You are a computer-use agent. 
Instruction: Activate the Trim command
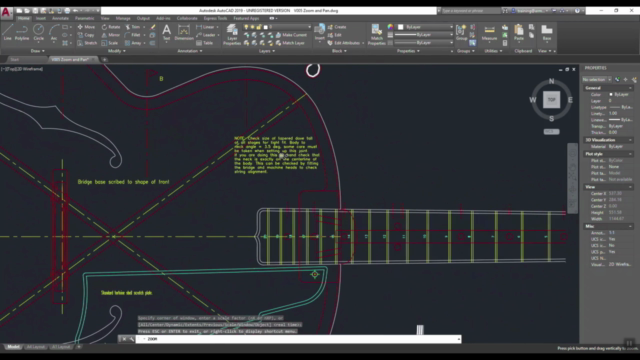click(133, 27)
